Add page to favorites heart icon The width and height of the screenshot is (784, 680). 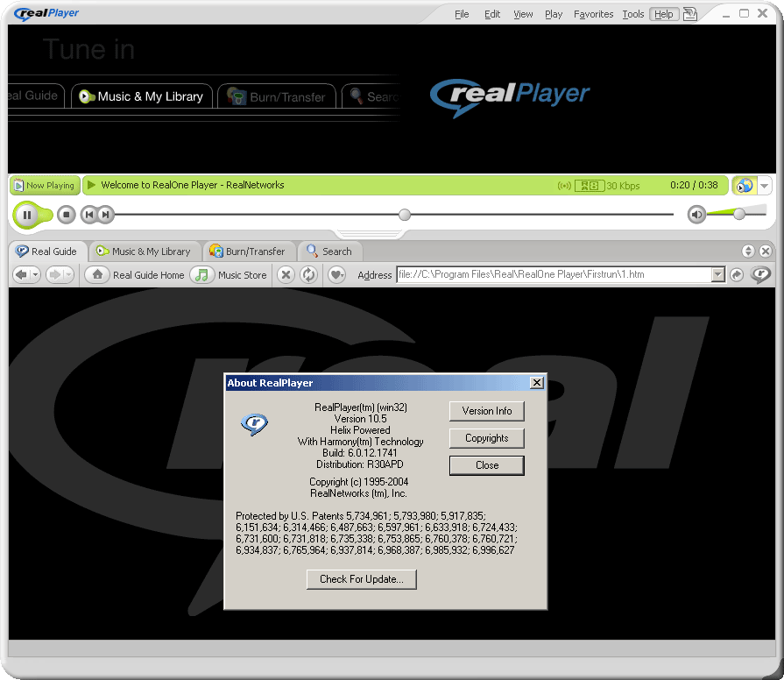pyautogui.click(x=337, y=274)
